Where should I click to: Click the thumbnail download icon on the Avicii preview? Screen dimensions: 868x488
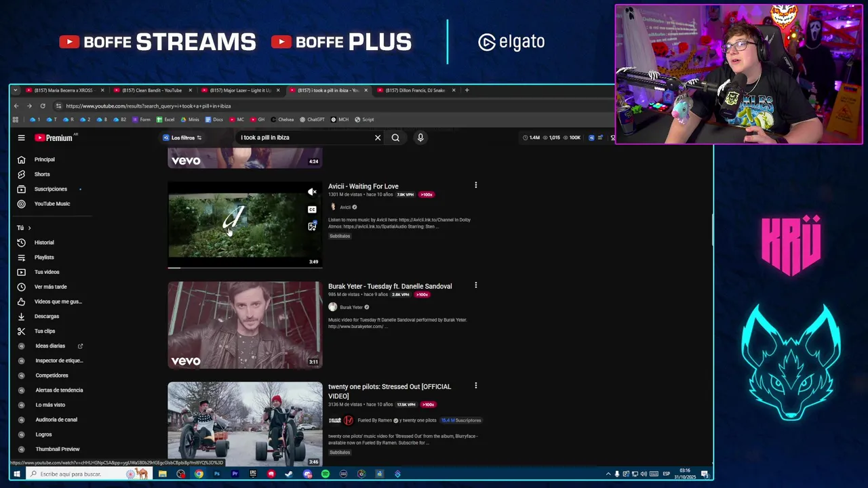[x=312, y=226]
